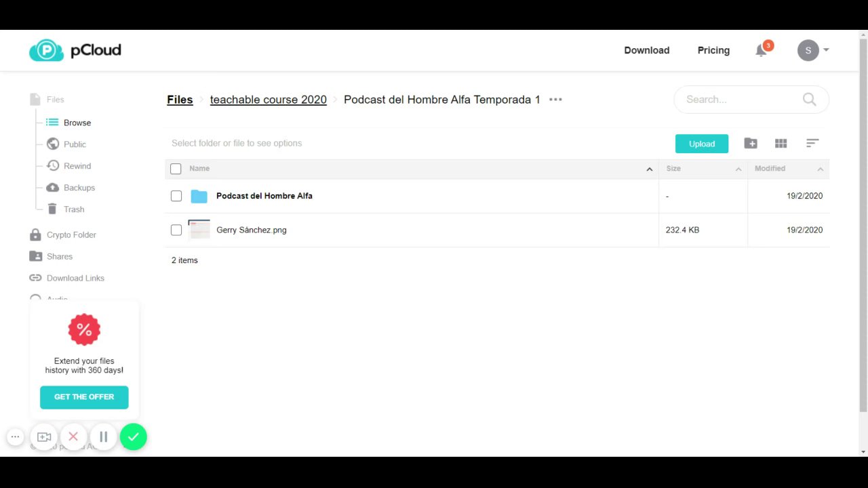Click the Upload button
This screenshot has width=868, height=488.
pos(702,144)
